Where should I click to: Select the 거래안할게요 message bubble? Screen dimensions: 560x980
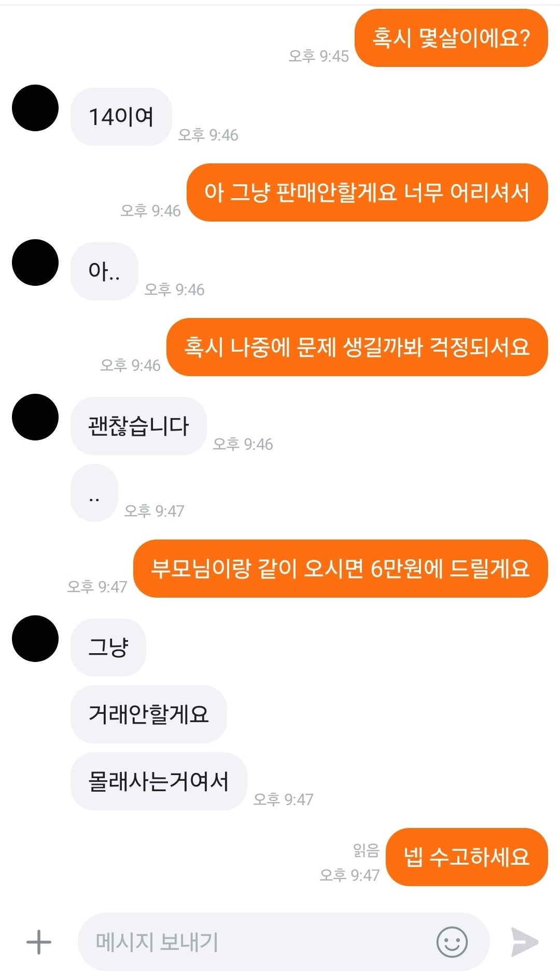point(149,714)
